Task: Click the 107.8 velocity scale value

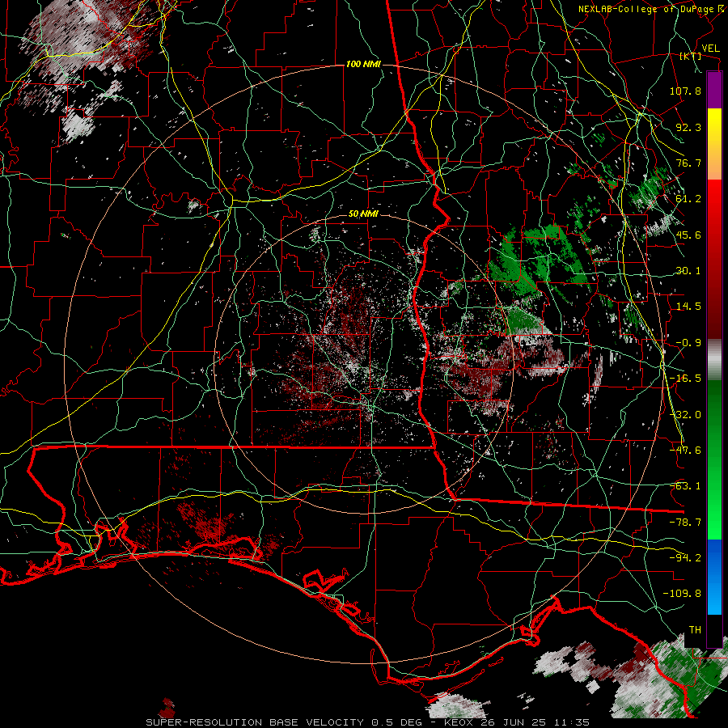Action: click(685, 91)
